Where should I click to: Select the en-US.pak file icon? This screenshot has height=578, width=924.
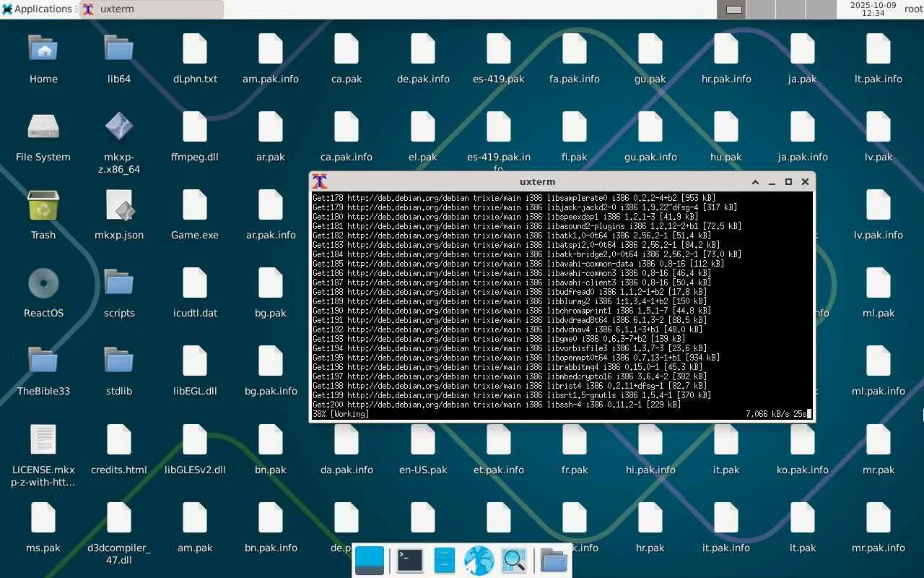(x=423, y=440)
